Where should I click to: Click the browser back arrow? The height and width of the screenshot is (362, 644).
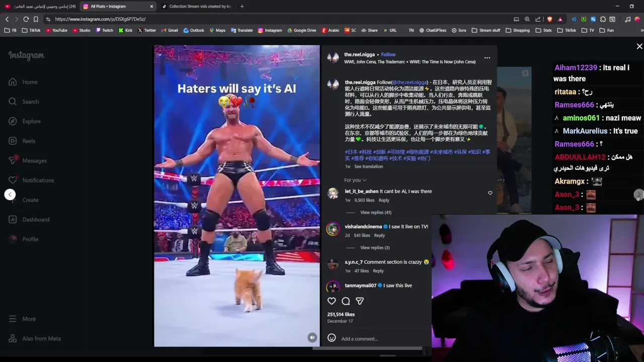[7, 19]
